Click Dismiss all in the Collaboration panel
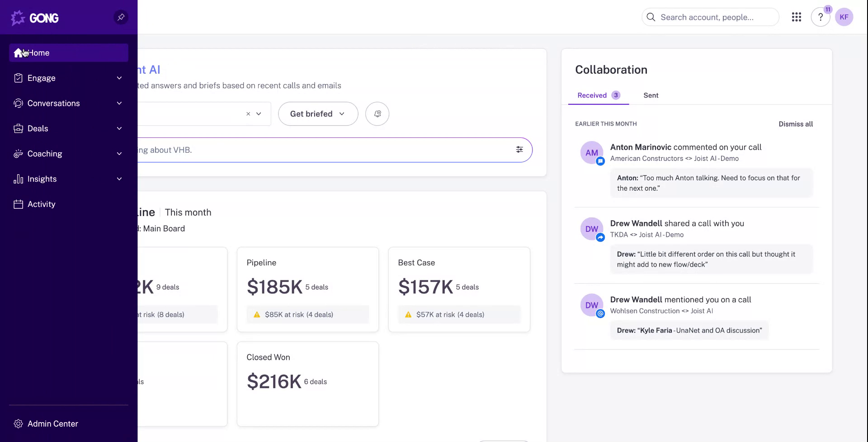The height and width of the screenshot is (442, 868). (x=796, y=123)
